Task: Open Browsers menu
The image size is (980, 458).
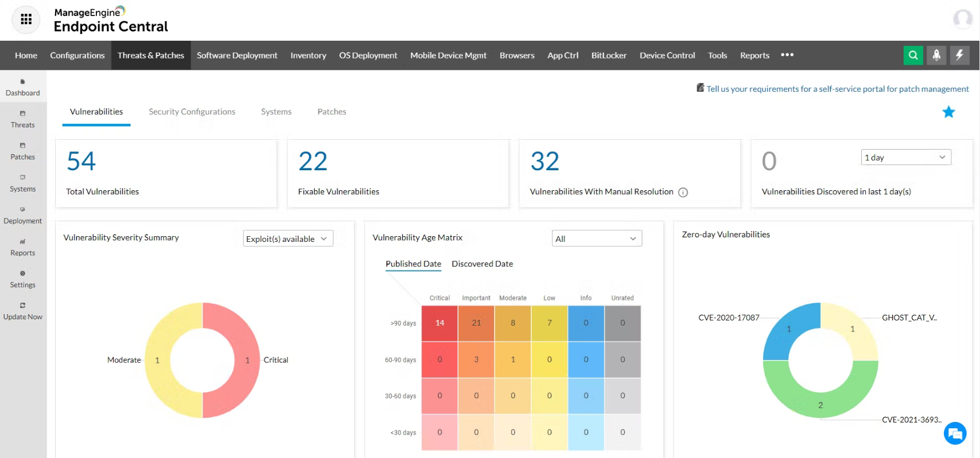Action: coord(517,55)
